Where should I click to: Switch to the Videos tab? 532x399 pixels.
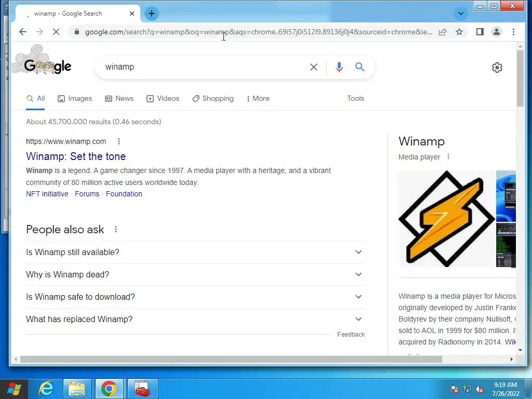(163, 99)
